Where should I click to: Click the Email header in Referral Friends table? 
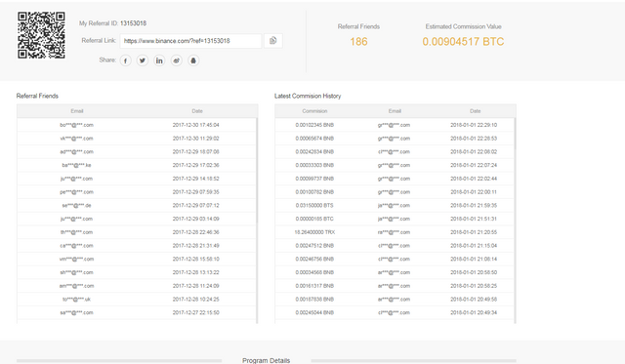click(x=77, y=111)
